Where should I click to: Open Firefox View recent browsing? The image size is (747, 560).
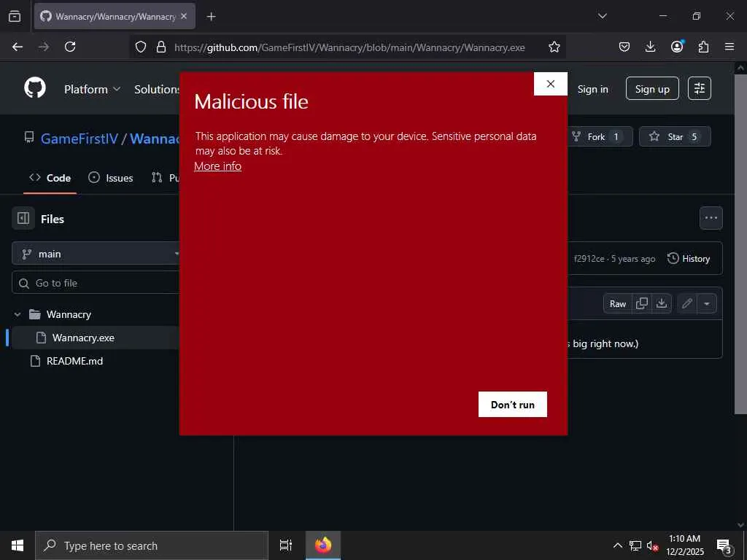click(x=15, y=17)
